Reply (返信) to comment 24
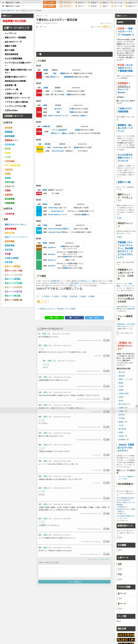This screenshot has height=644, width=138. [106, 498]
